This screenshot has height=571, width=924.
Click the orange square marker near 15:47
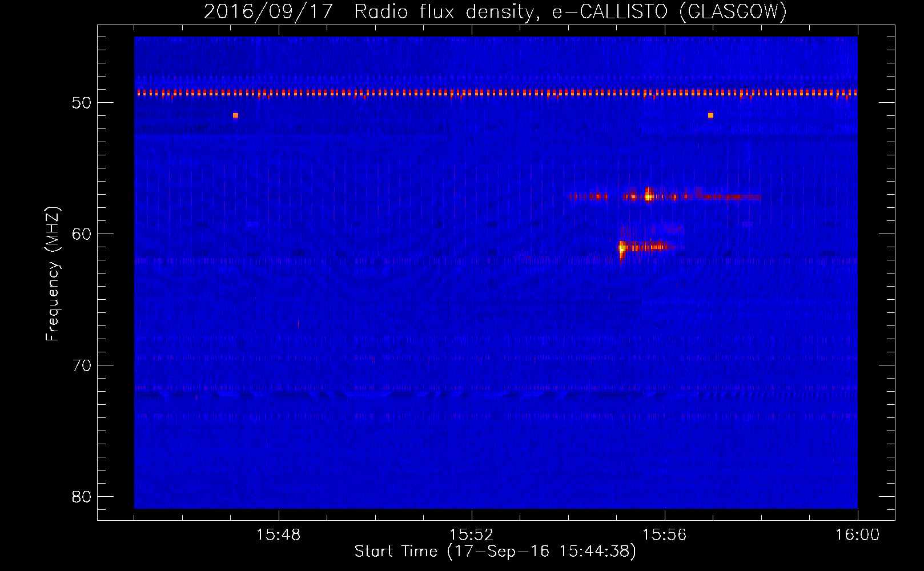click(x=235, y=115)
